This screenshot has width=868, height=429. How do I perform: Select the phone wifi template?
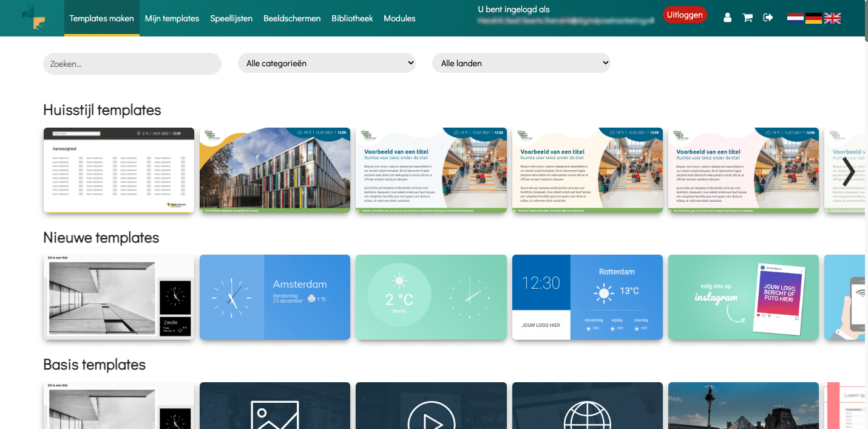click(x=845, y=297)
